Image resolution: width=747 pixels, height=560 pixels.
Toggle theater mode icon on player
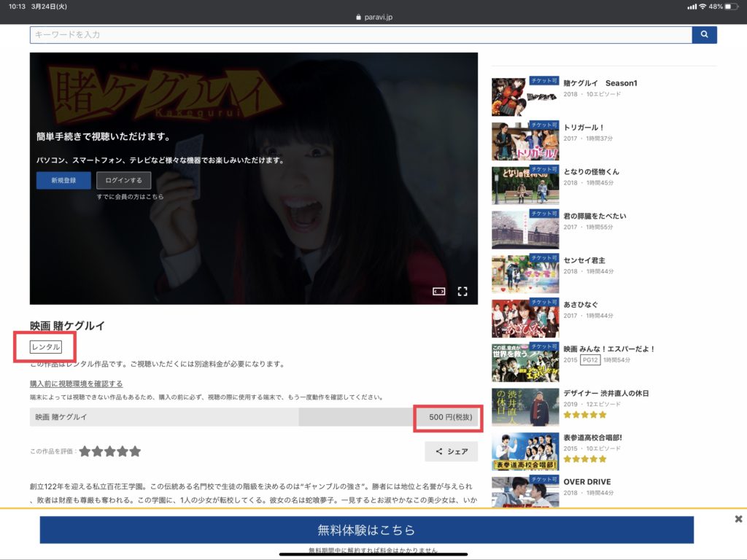[x=438, y=292]
